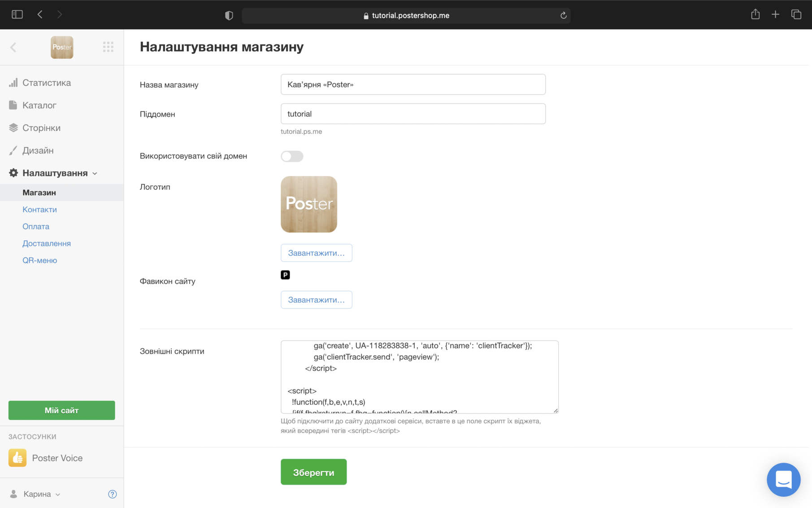Select the Магазин submenu item

[x=62, y=193]
